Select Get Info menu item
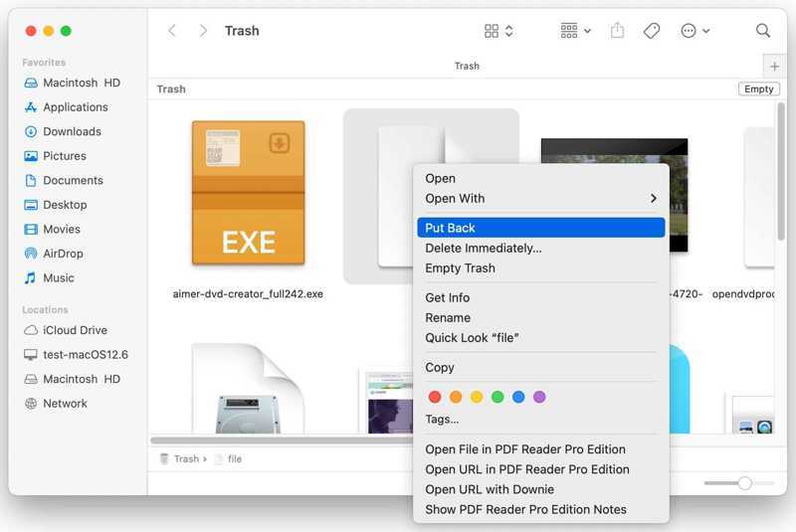796x532 pixels. [540, 297]
